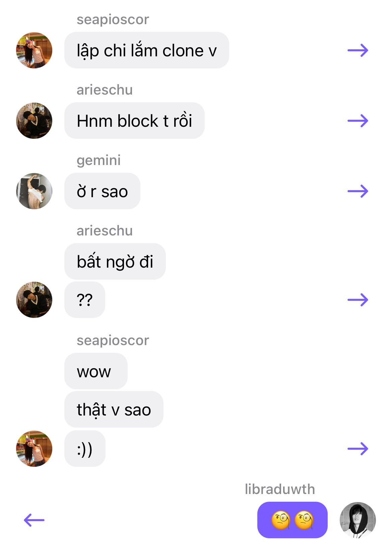The height and width of the screenshot is (550, 392).
Task: Click the libraduwth username label
Action: click(x=280, y=489)
